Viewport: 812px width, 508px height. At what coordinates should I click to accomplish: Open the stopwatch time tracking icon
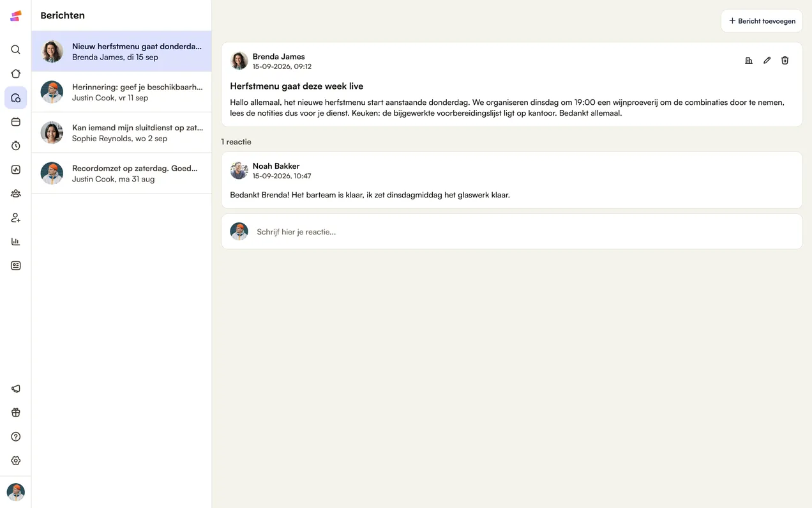coord(16,146)
